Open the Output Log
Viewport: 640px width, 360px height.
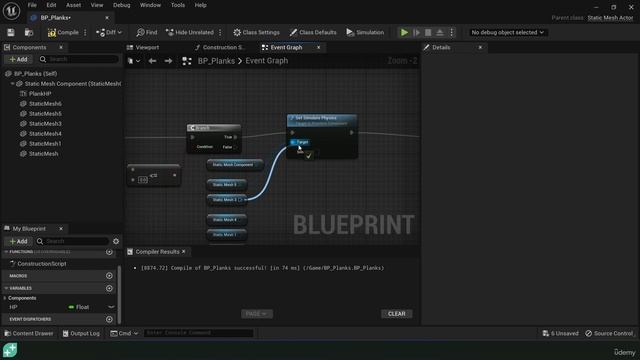(81, 333)
